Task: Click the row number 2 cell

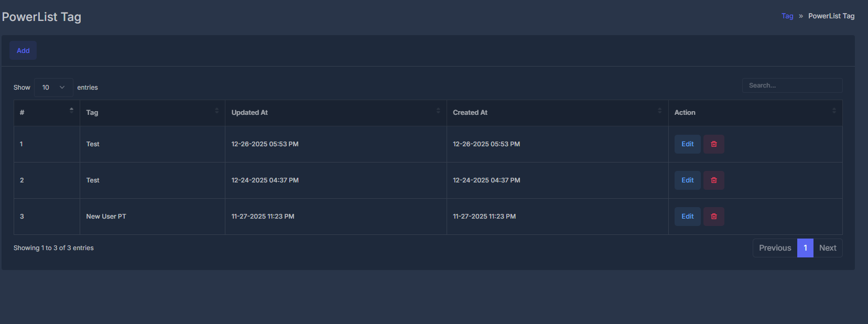Action: click(x=47, y=180)
